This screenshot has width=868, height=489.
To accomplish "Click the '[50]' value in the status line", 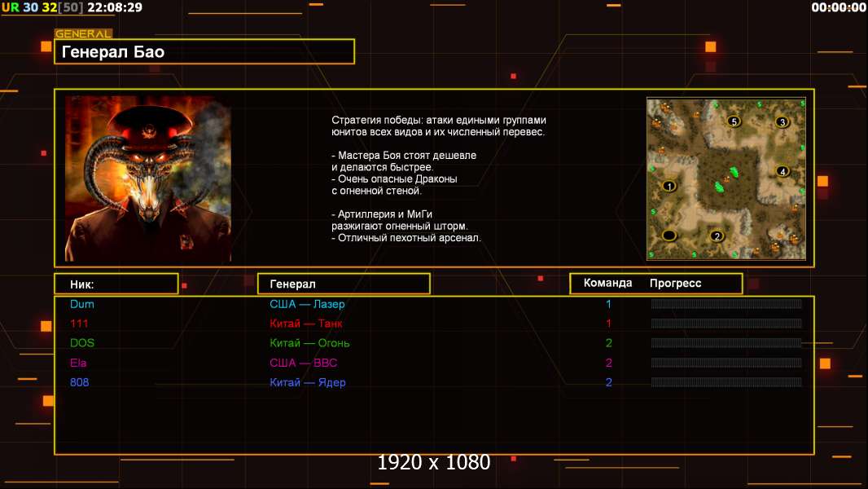I will (x=71, y=7).
